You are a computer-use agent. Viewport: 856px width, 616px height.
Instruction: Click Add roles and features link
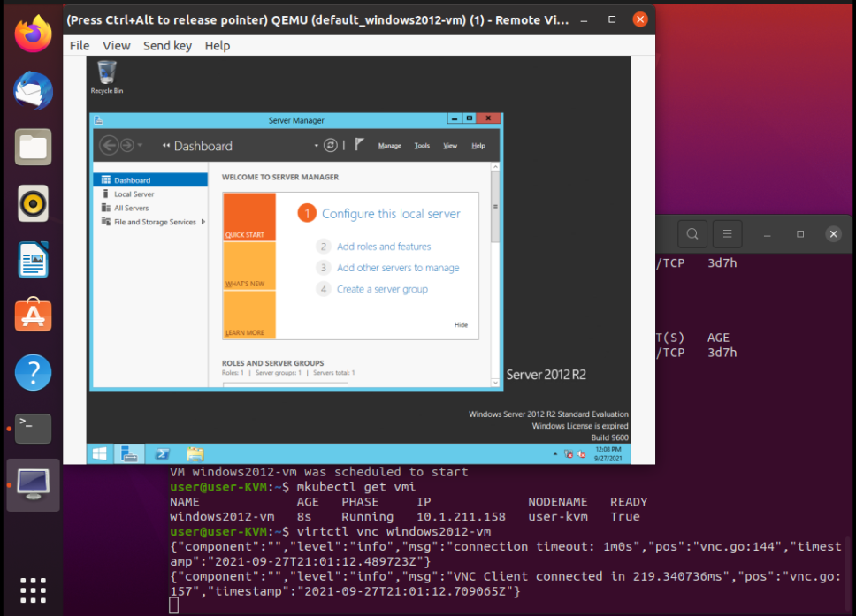(x=384, y=247)
